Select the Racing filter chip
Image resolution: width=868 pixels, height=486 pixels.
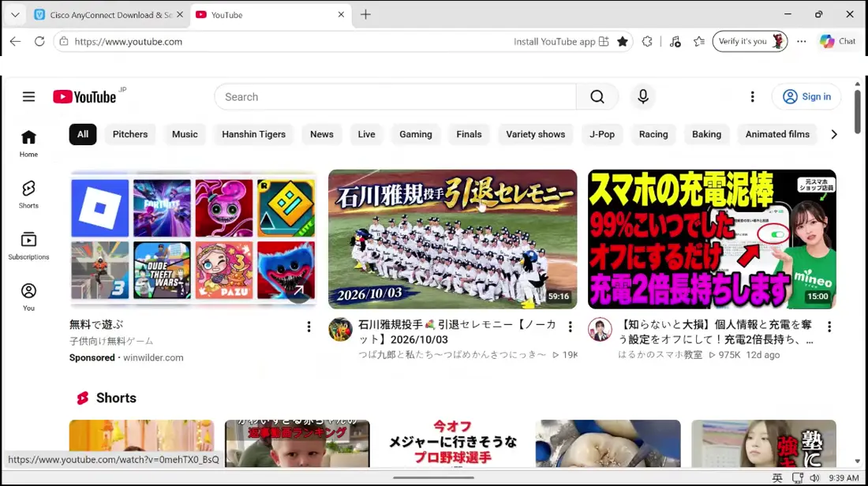(653, 134)
